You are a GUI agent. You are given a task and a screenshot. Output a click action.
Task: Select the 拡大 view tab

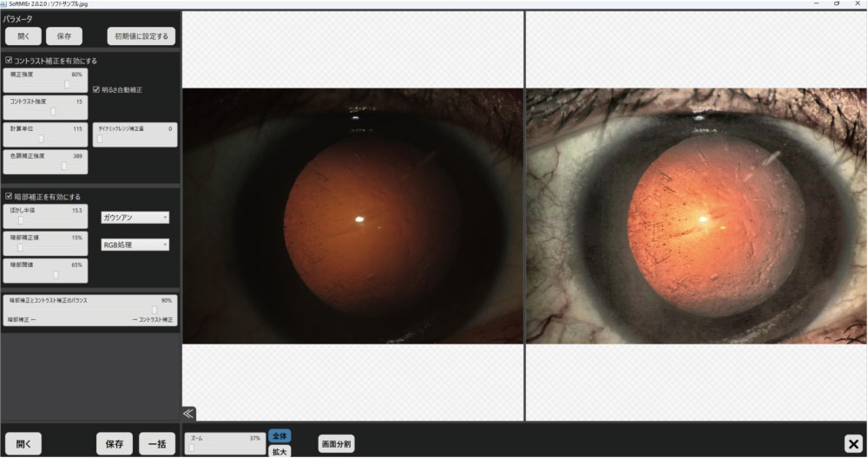tap(279, 451)
